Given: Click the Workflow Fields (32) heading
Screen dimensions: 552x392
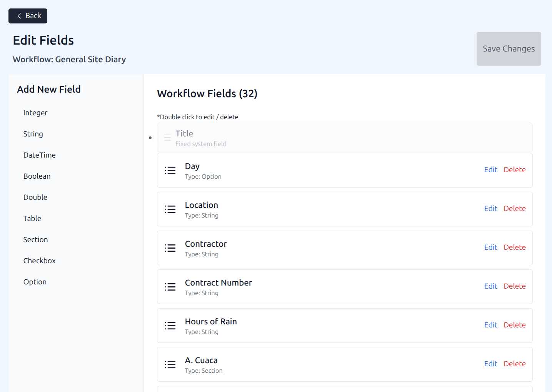Looking at the screenshot, I should [207, 94].
